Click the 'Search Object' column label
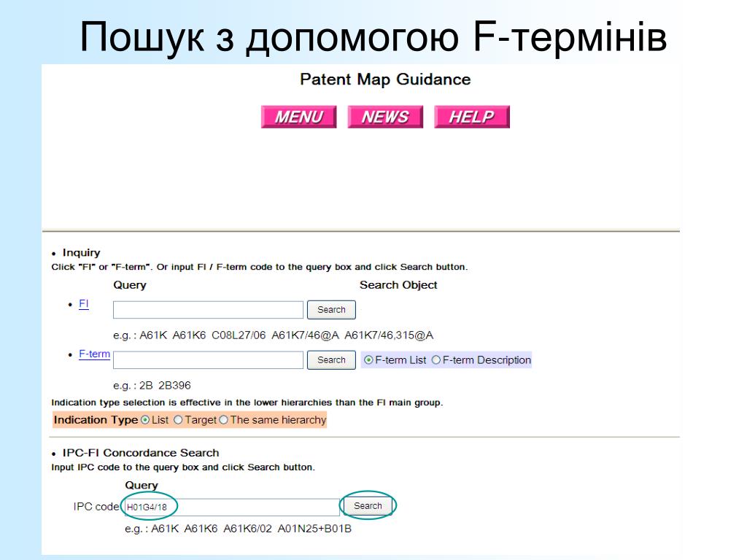The height and width of the screenshot is (560, 747). pos(398,285)
